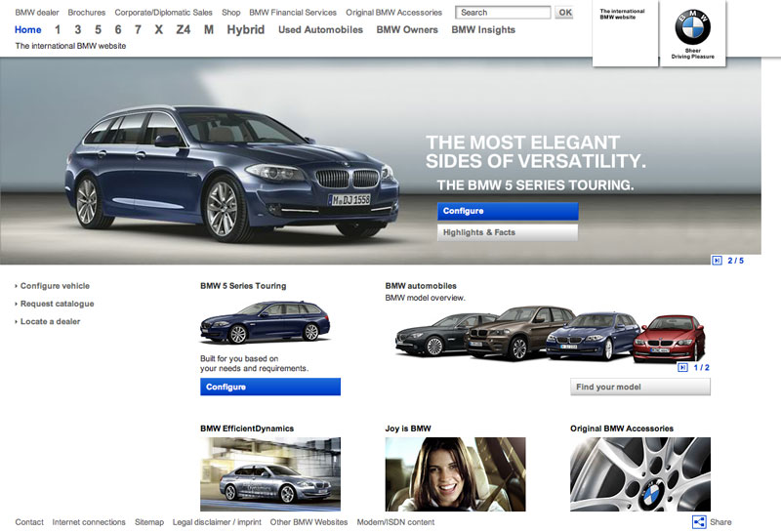This screenshot has height=532, width=781.
Task: Open the Joy is BMW thumbnail
Action: coord(455,474)
